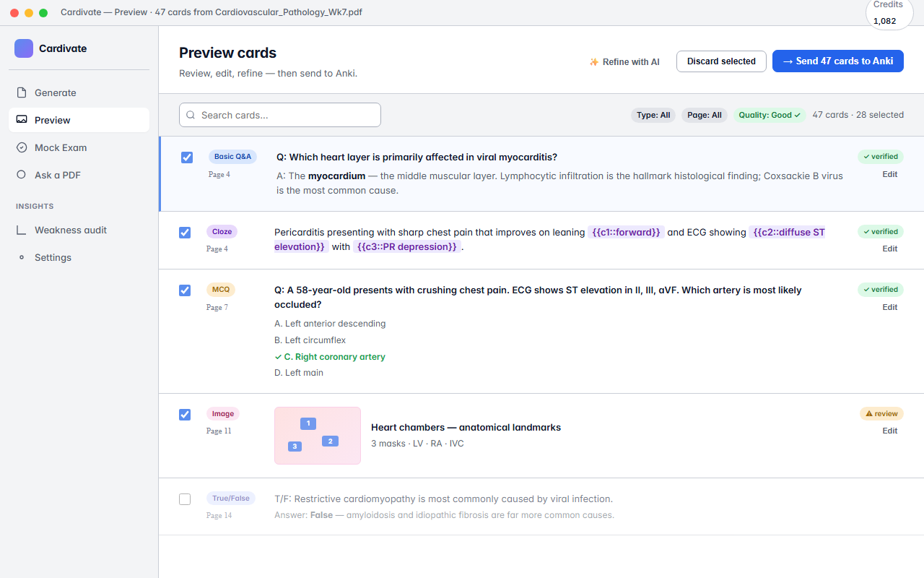Image resolution: width=924 pixels, height=578 pixels.
Task: Click the Cloze type tag
Action: [x=222, y=231]
